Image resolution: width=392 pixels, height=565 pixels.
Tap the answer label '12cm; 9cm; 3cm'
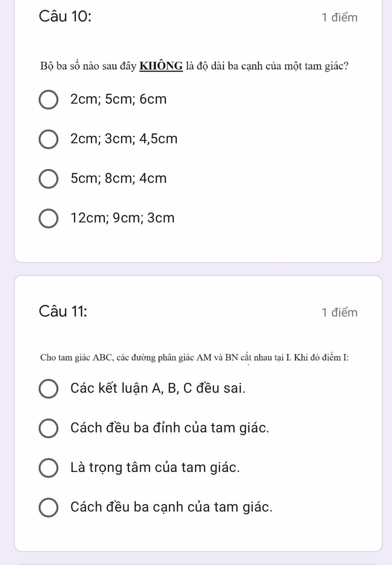tap(122, 218)
